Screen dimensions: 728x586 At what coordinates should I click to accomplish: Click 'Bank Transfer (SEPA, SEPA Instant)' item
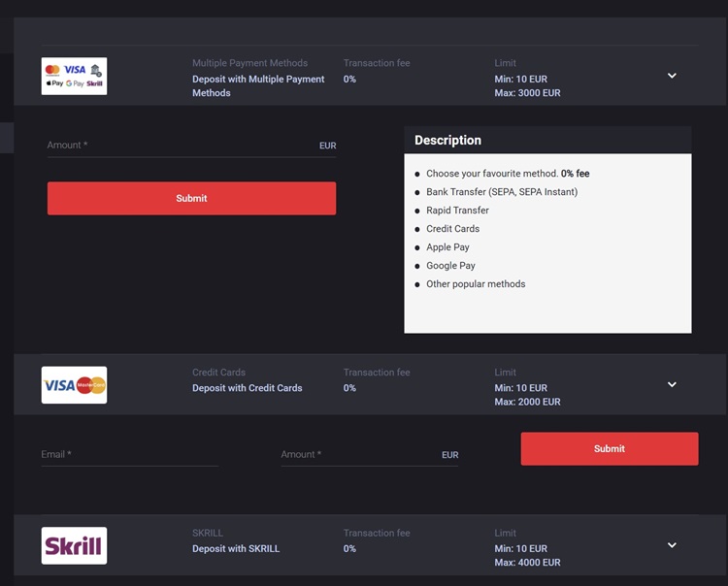pyautogui.click(x=502, y=192)
